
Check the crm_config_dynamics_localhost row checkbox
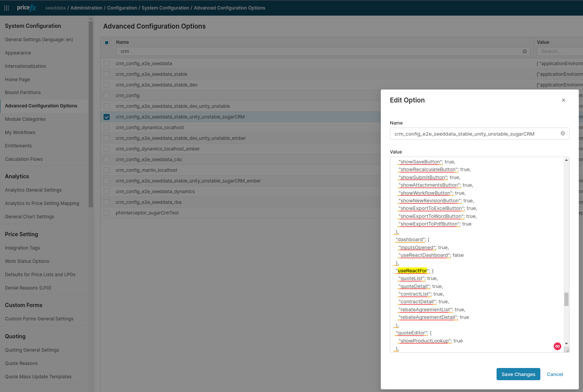107,128
